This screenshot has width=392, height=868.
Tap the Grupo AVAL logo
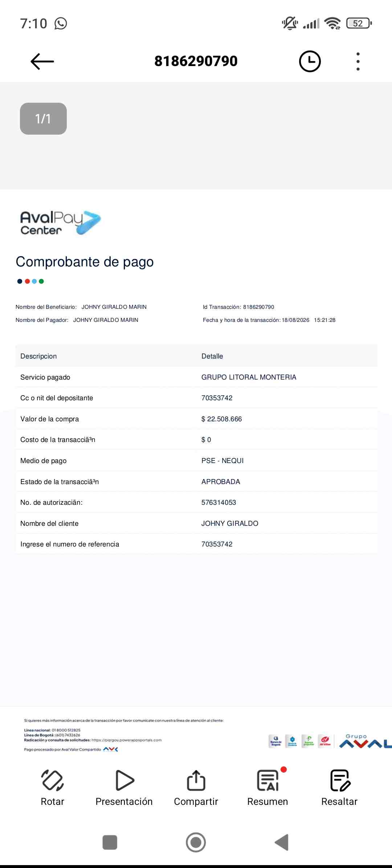point(365,741)
